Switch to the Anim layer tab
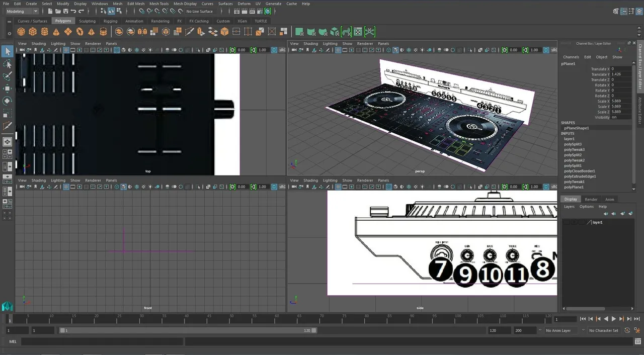The width and height of the screenshot is (644, 355). pyautogui.click(x=610, y=200)
